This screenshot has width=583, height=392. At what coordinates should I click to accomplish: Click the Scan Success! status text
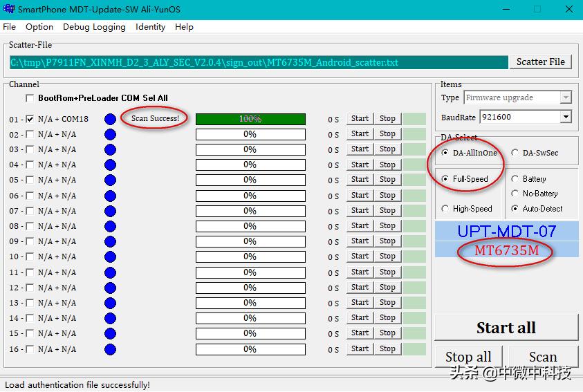pyautogui.click(x=155, y=118)
